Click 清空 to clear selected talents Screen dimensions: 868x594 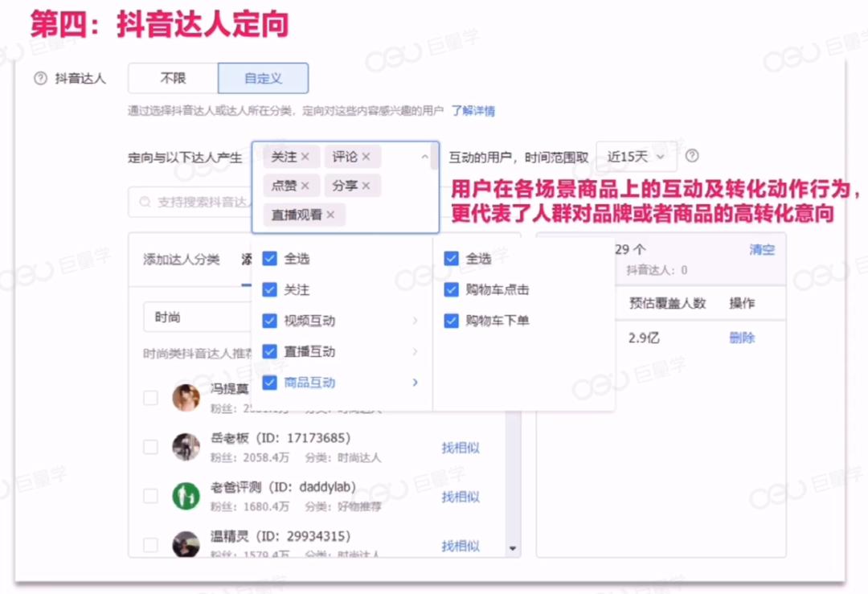[762, 250]
